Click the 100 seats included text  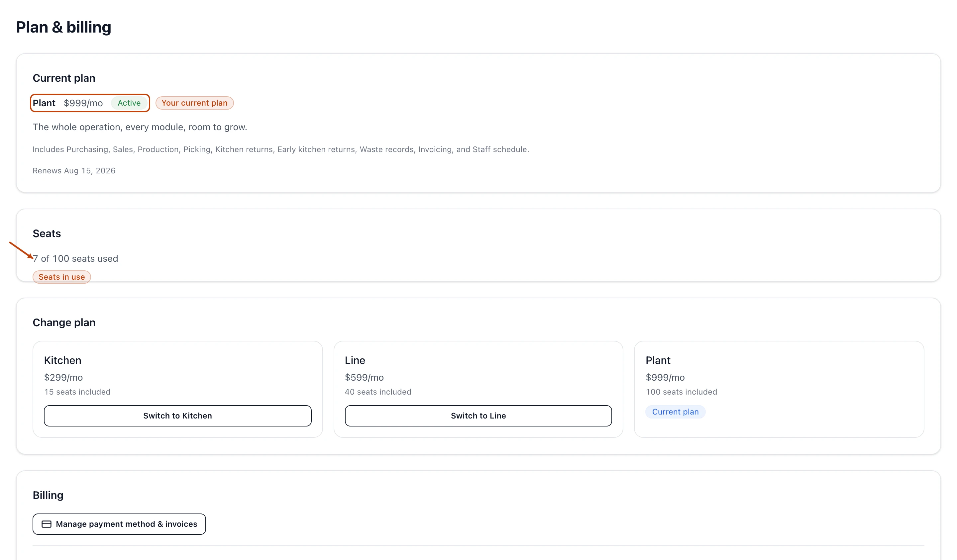(681, 391)
